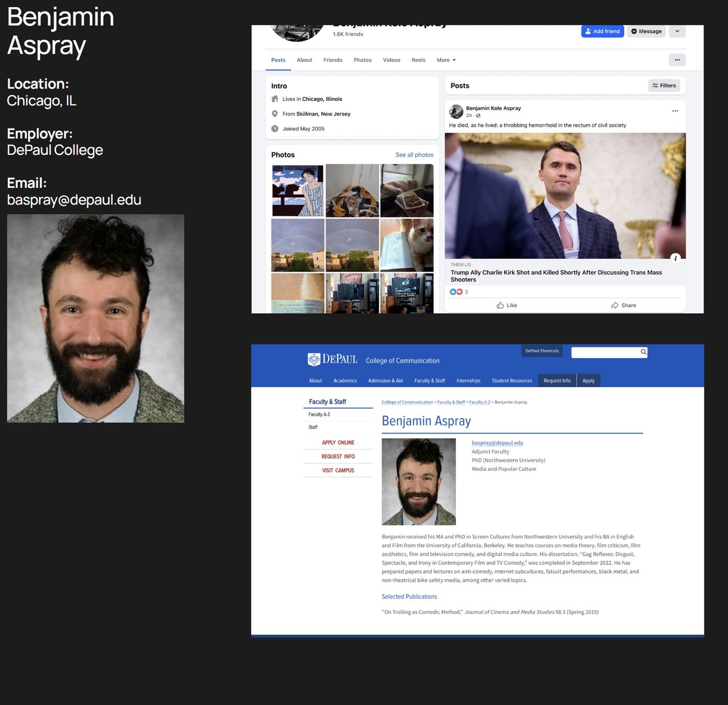This screenshot has width=728, height=705.
Task: Open About in the DePaul navigation bar
Action: click(316, 381)
